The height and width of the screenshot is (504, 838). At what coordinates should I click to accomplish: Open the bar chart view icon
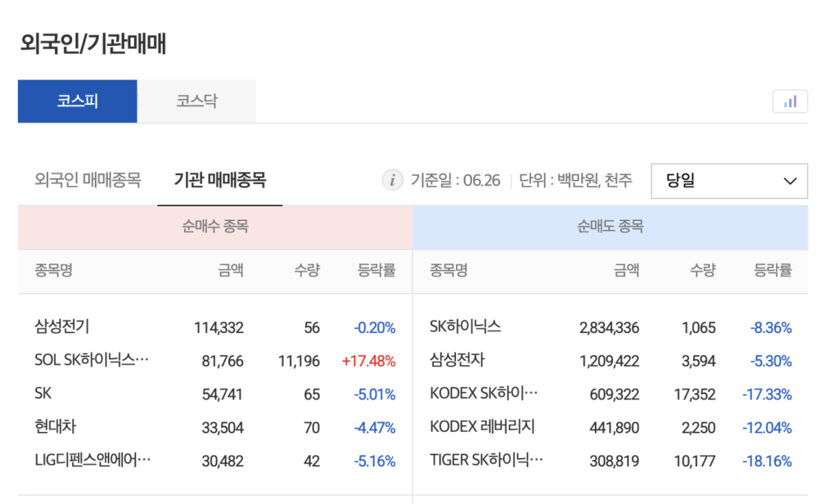point(790,101)
